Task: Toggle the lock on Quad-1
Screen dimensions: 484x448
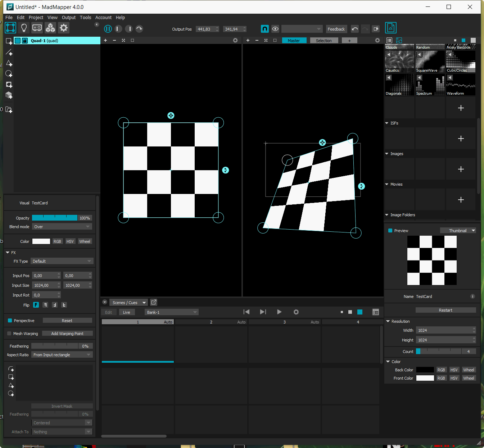Action: tap(25, 41)
